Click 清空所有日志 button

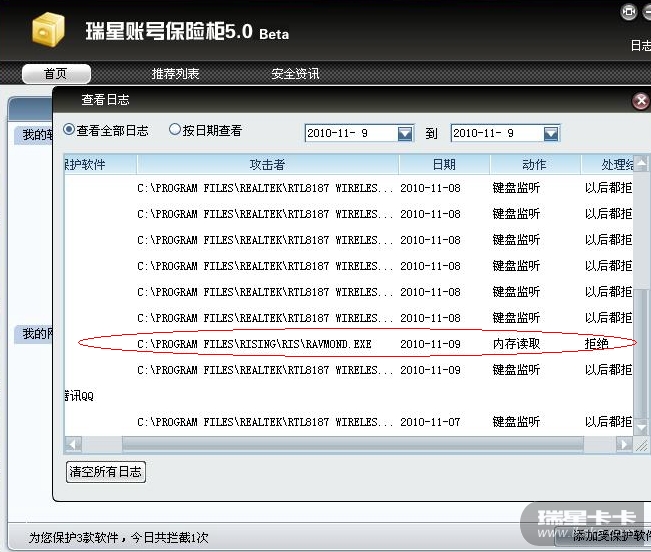(106, 472)
